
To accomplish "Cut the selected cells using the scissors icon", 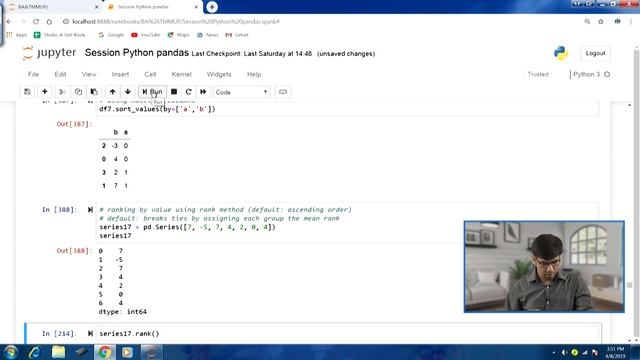I will coord(62,92).
